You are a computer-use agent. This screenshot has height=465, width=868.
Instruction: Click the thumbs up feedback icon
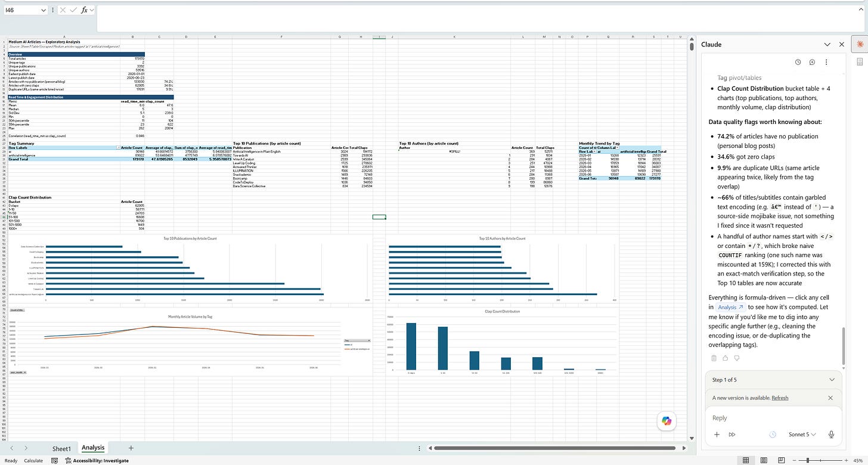click(x=726, y=358)
